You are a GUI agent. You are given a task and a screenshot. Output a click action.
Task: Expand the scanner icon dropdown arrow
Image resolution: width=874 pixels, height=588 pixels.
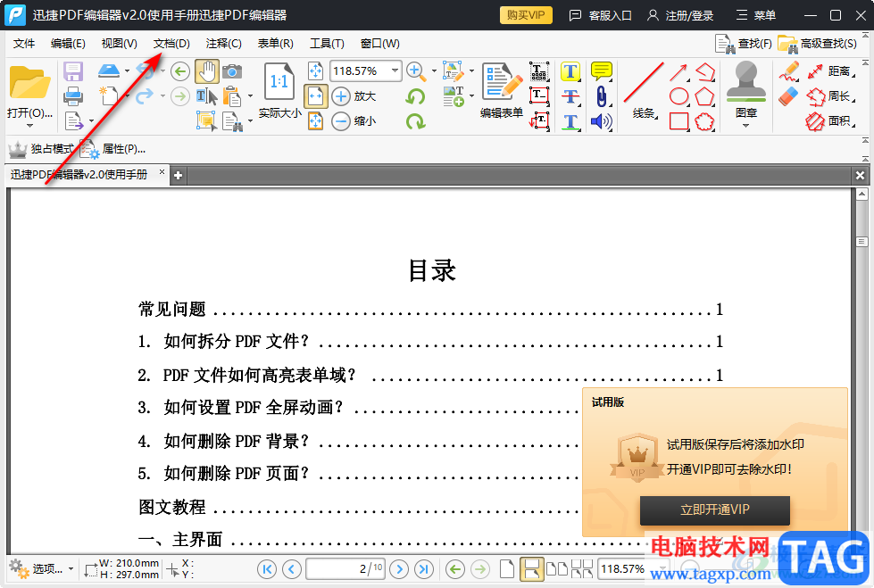(127, 71)
